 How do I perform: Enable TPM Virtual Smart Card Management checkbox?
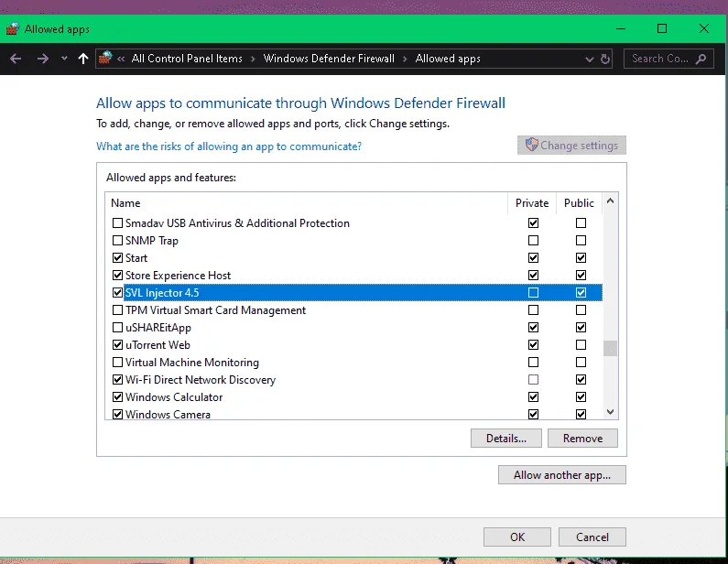coord(117,310)
